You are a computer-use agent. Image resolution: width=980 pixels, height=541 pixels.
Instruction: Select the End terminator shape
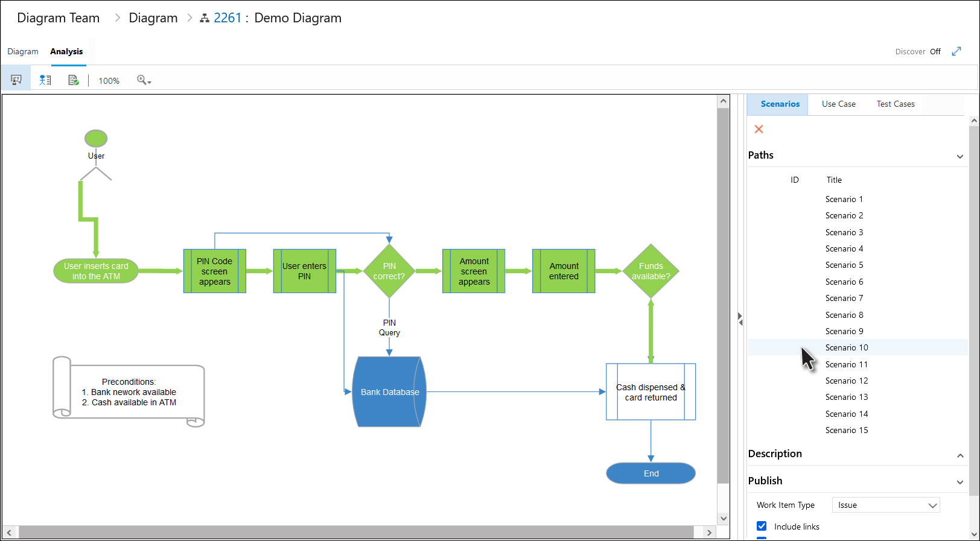651,473
